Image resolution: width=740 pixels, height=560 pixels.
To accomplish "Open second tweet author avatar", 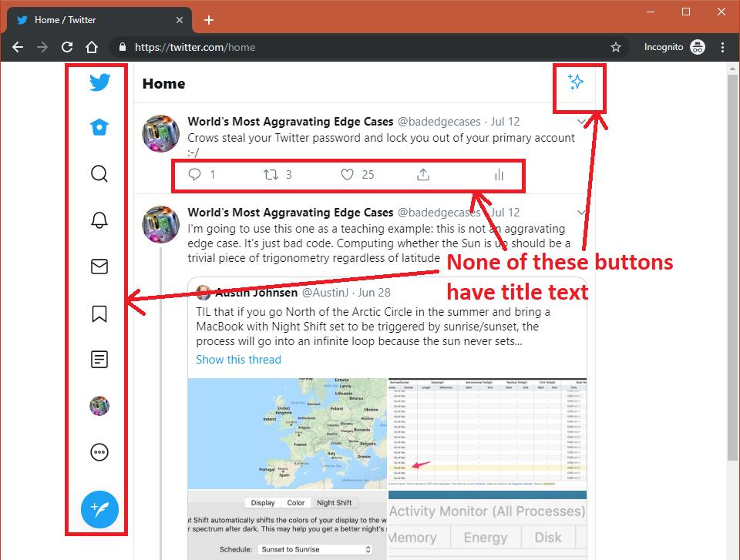I will [161, 224].
